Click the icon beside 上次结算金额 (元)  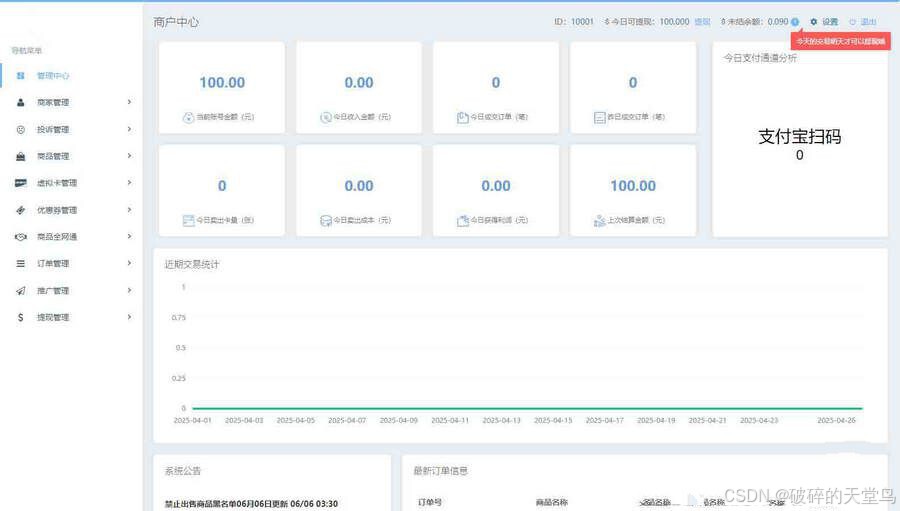click(599, 220)
